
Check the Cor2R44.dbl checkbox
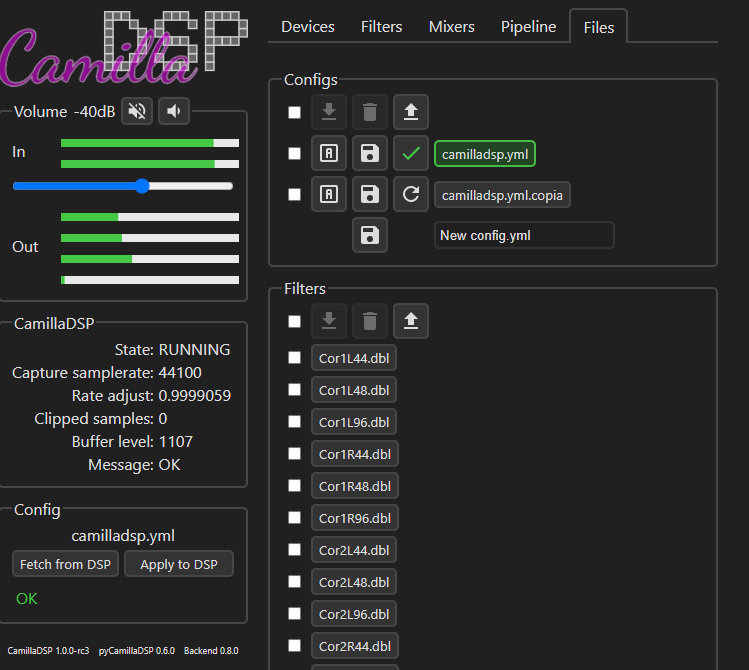(x=295, y=646)
